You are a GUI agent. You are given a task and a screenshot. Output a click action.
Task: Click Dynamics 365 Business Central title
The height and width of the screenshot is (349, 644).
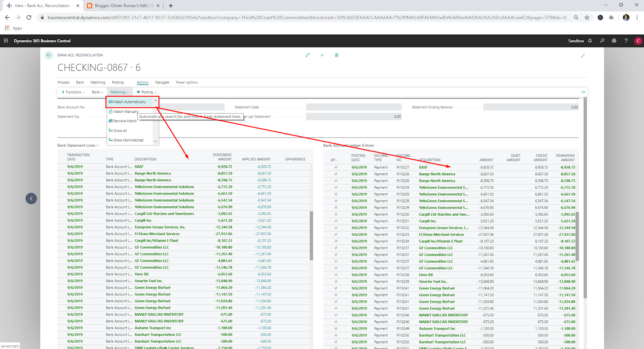42,41
